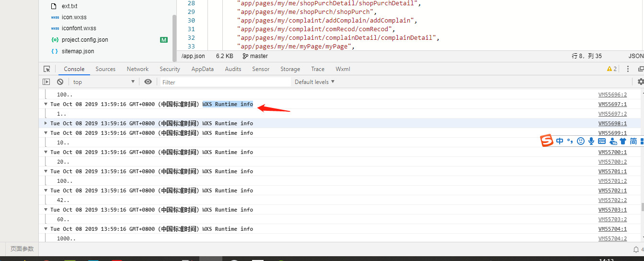The image size is (644, 261).
Task: Toggle Sogou simplified 简 character icon
Action: 633,141
